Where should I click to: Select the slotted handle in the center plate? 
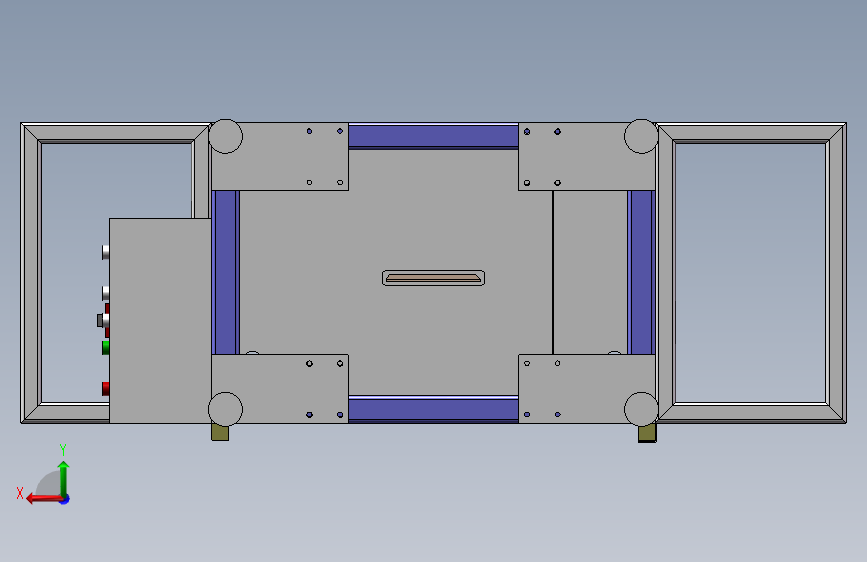click(434, 278)
